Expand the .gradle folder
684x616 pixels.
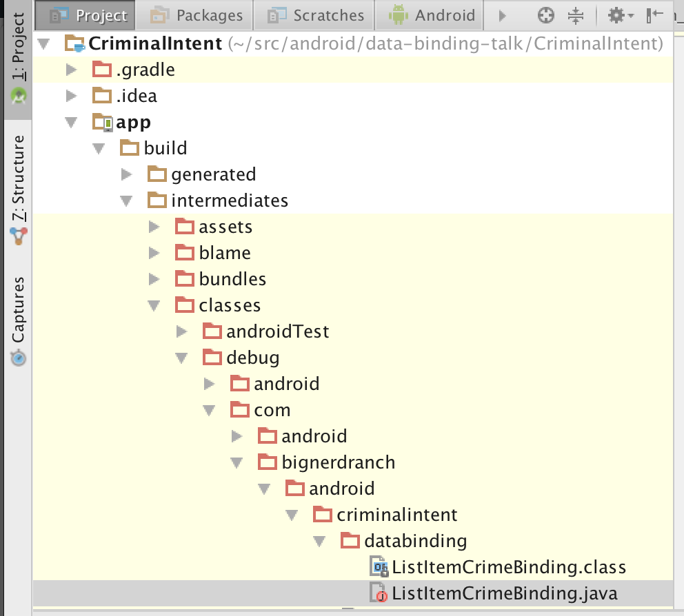click(71, 70)
